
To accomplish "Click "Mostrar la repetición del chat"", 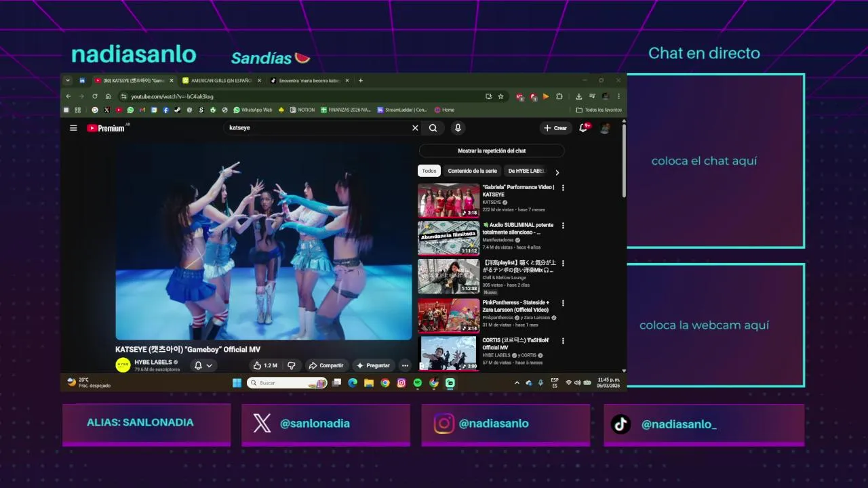I will pyautogui.click(x=492, y=150).
